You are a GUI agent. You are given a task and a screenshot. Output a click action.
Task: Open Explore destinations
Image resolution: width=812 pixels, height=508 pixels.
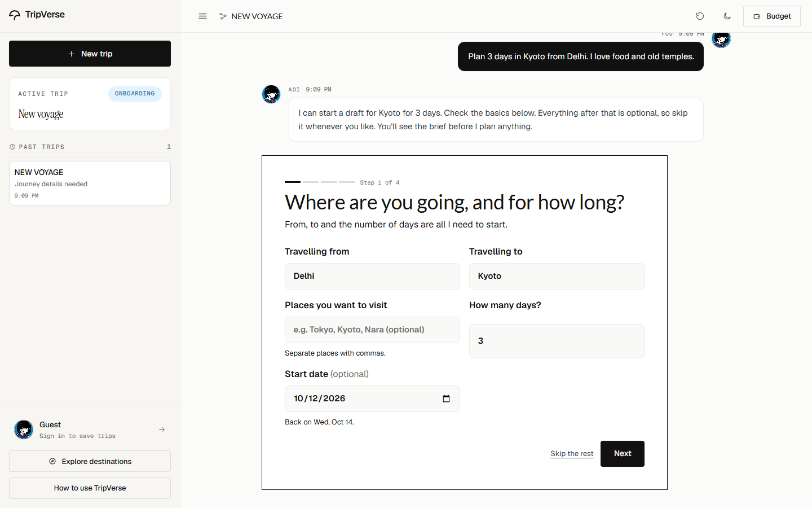click(90, 461)
